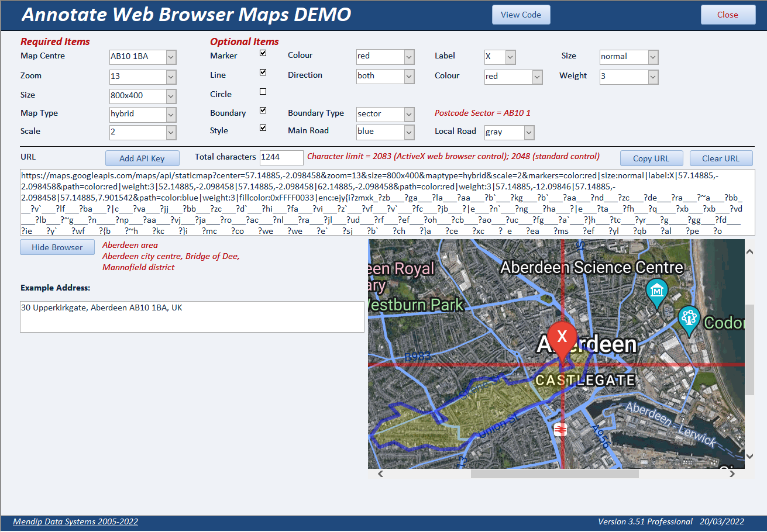Open the Map Type hybrid dropdown
The height and width of the screenshot is (532, 767).
[171, 114]
